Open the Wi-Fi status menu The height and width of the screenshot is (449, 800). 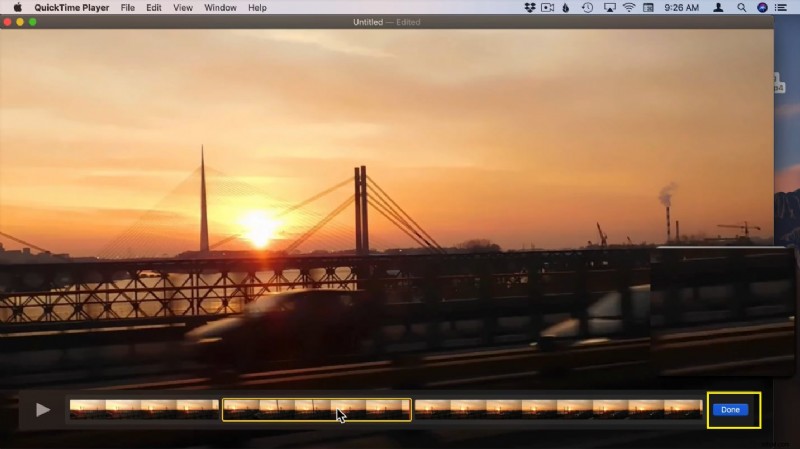[x=629, y=7]
